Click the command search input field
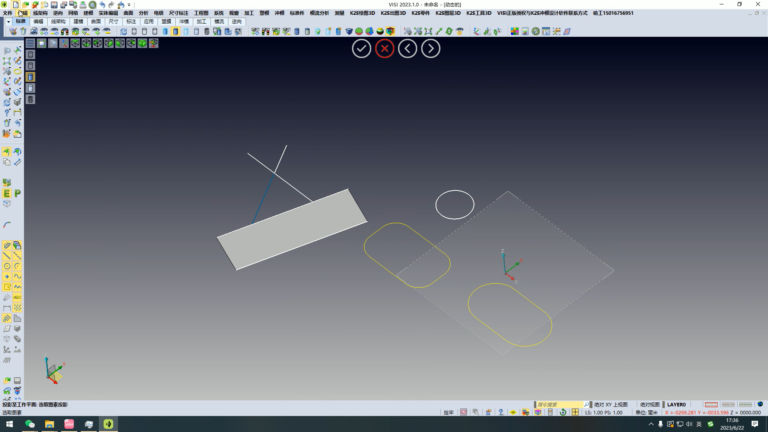This screenshot has width=768, height=432. click(559, 405)
